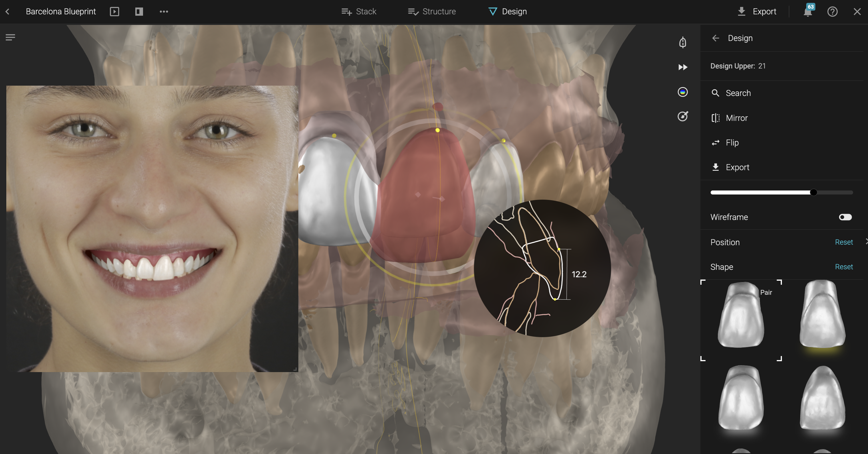The height and width of the screenshot is (454, 868).
Task: Click the Mirror option
Action: [737, 118]
